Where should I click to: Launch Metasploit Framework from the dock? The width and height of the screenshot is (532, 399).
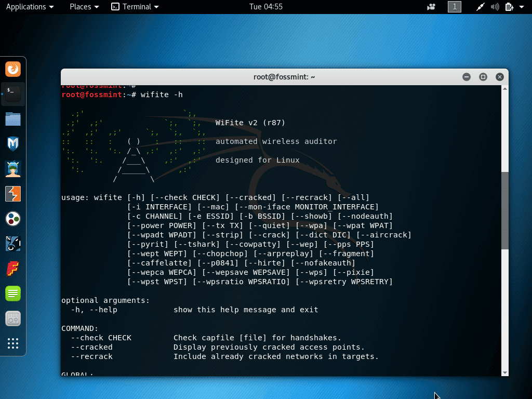[12, 144]
